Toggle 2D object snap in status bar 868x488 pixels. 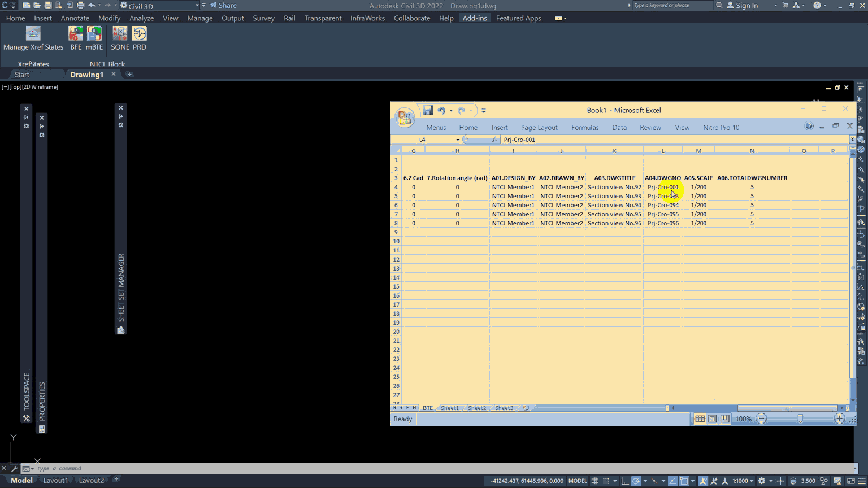pyautogui.click(x=684, y=481)
